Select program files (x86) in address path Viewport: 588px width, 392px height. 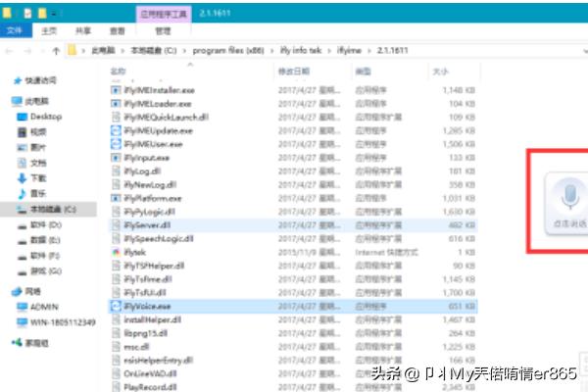click(x=228, y=50)
